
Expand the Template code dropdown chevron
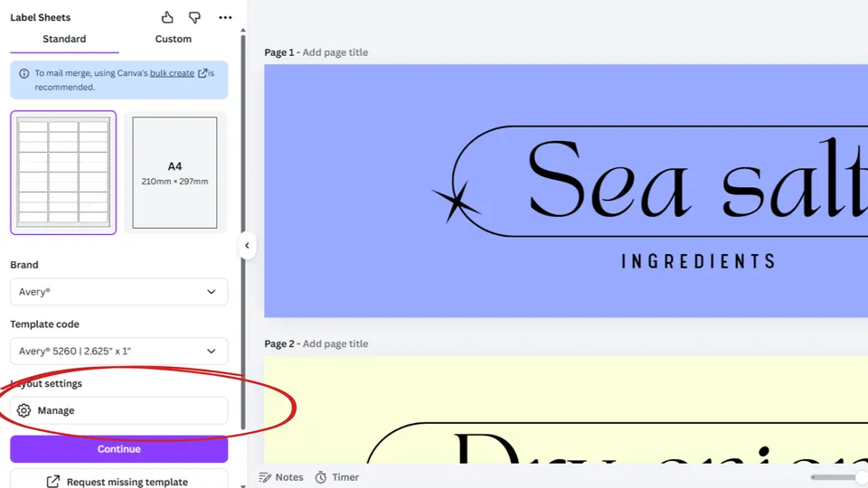[212, 351]
